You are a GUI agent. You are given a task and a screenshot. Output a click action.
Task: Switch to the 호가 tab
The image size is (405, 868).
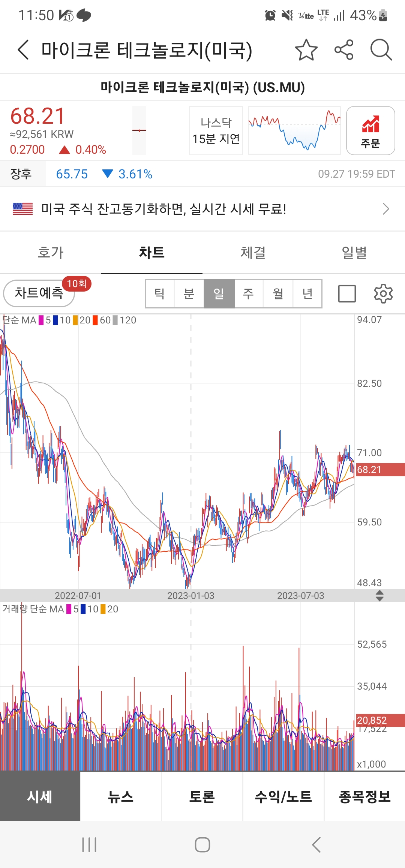(51, 253)
